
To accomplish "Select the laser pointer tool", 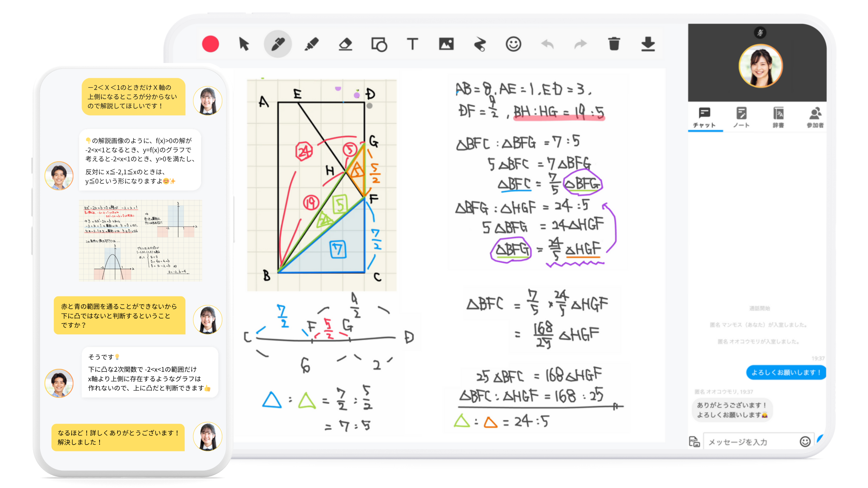I will (x=480, y=44).
